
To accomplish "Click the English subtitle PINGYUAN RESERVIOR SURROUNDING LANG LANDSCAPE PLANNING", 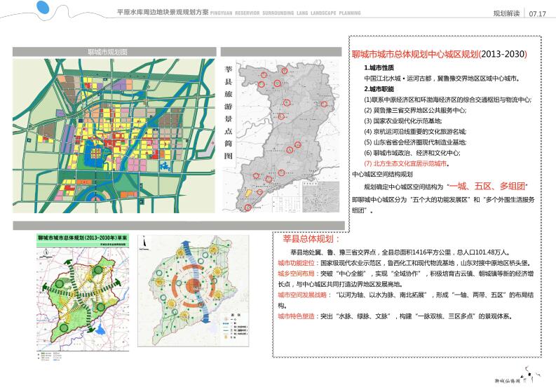I will tap(285, 13).
